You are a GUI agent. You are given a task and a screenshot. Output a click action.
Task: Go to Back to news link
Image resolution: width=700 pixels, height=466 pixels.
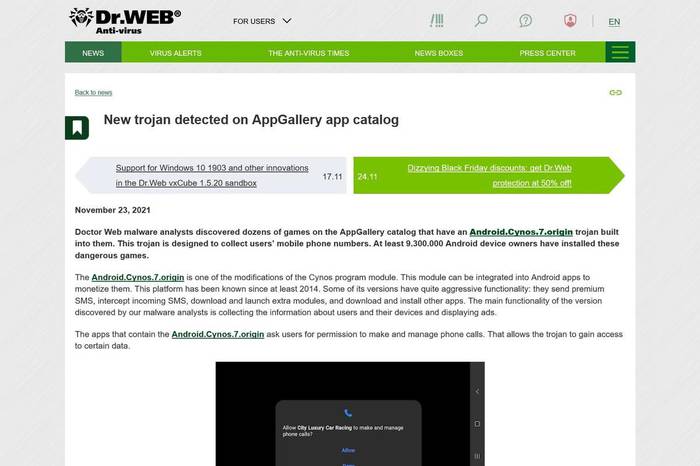point(93,92)
